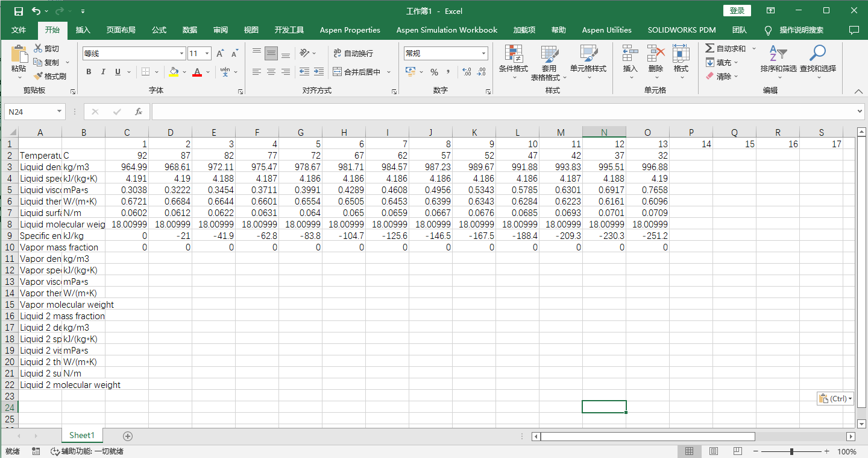The image size is (868, 458).
Task: Expand the formula bar
Action: coord(860,112)
